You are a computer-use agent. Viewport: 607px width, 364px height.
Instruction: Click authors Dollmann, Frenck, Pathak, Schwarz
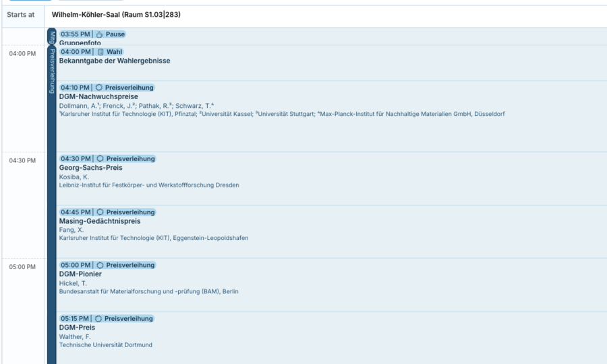point(136,106)
